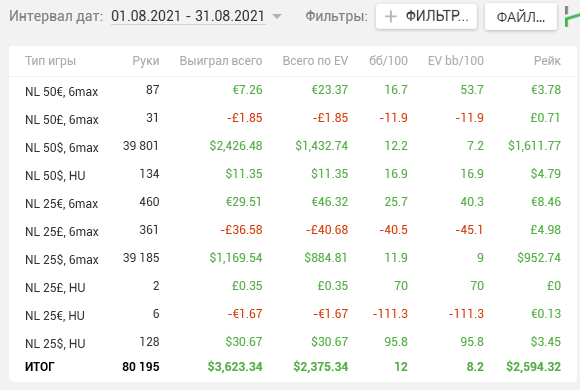Sort by Всего по EV column header
Viewport: 580px width, 390px height.
click(x=315, y=61)
